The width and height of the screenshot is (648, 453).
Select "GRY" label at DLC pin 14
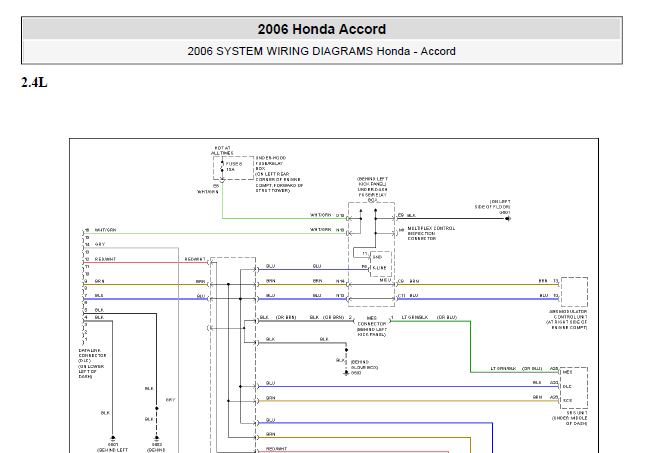tap(100, 244)
